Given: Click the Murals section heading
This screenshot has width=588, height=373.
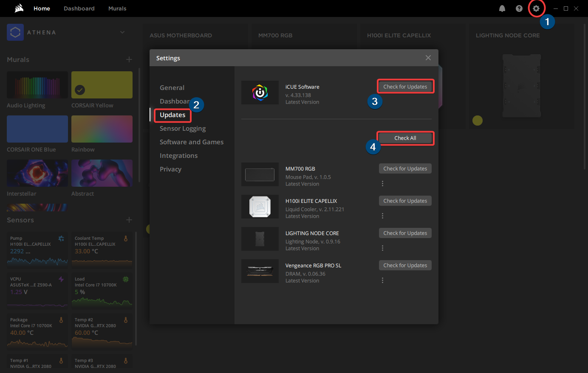Looking at the screenshot, I should (x=18, y=59).
